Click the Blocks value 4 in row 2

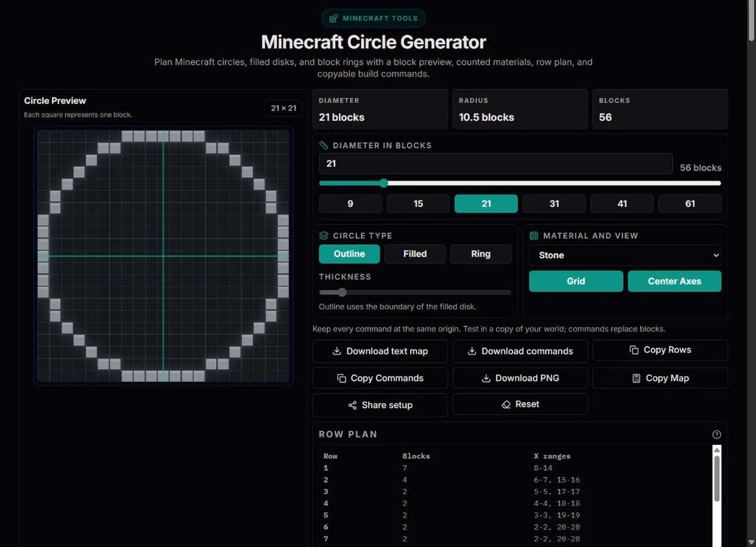pos(404,480)
